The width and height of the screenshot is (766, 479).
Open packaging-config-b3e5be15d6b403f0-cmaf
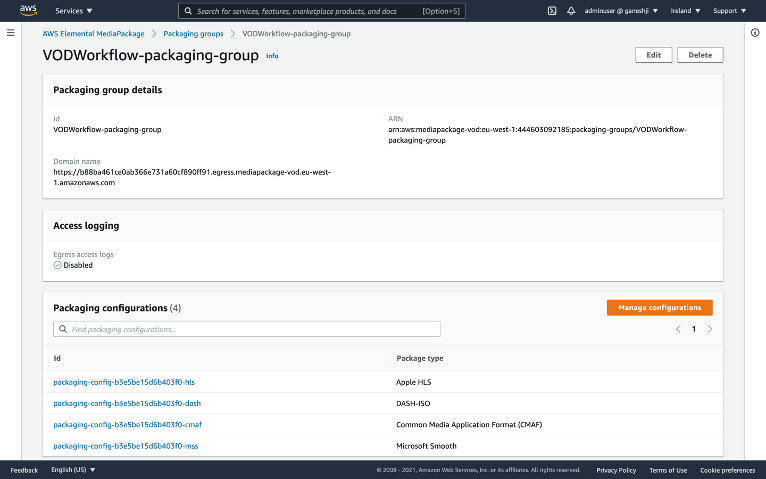[128, 425]
